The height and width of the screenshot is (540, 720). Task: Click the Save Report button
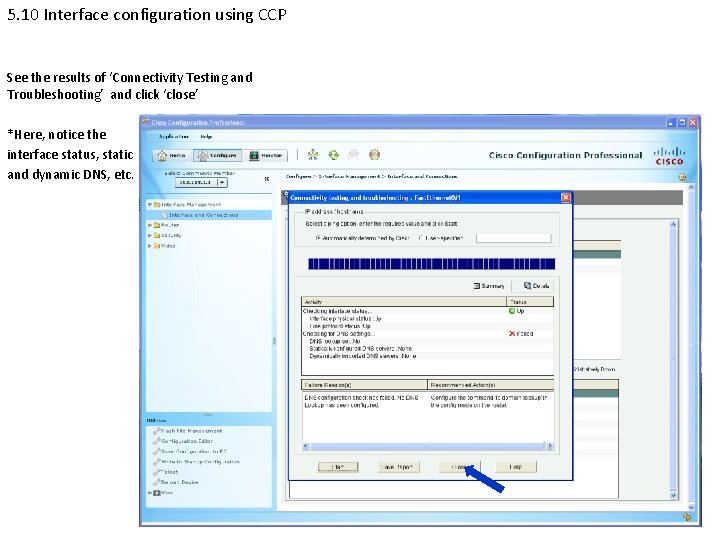click(399, 467)
